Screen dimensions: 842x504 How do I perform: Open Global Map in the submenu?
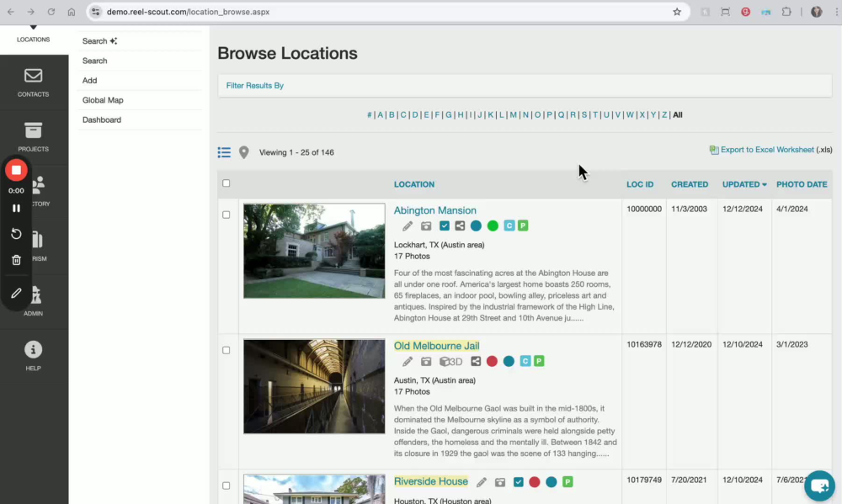[103, 100]
